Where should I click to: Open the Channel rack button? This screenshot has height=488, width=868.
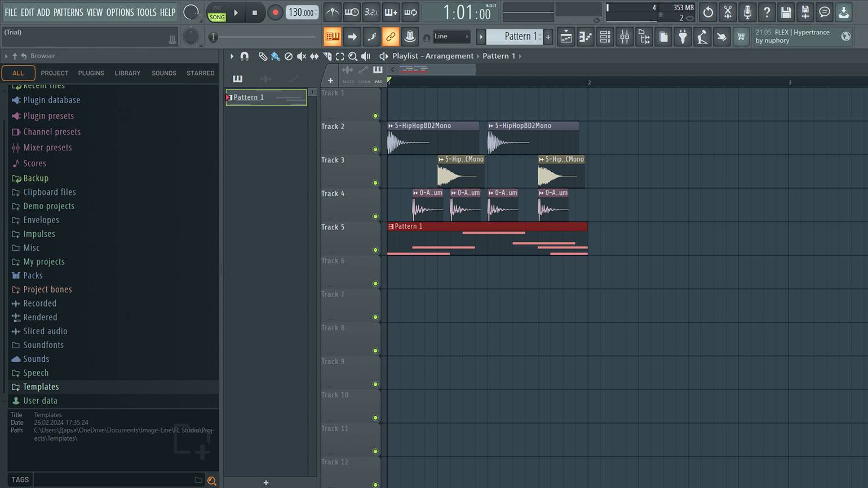[x=605, y=37]
